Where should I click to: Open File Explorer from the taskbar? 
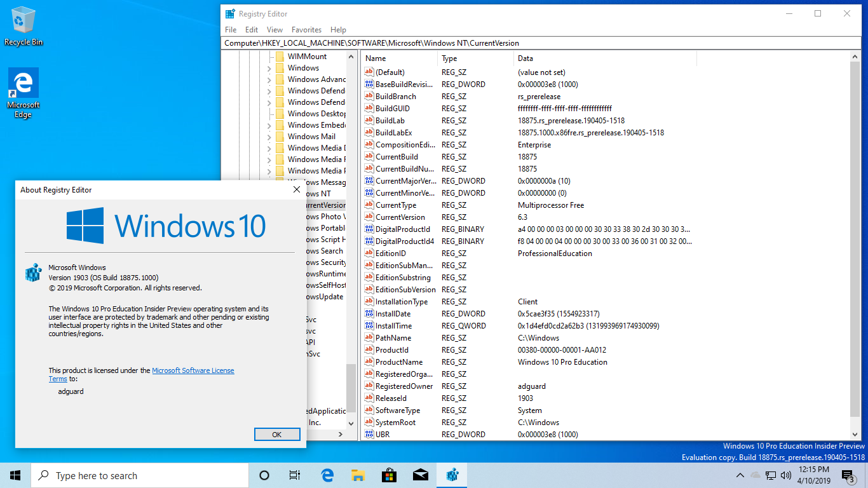tap(358, 475)
